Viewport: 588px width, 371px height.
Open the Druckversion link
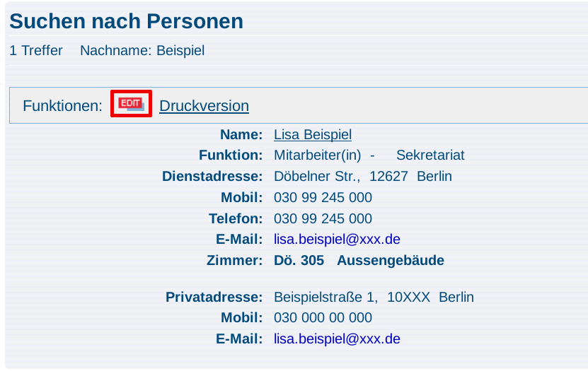[204, 106]
